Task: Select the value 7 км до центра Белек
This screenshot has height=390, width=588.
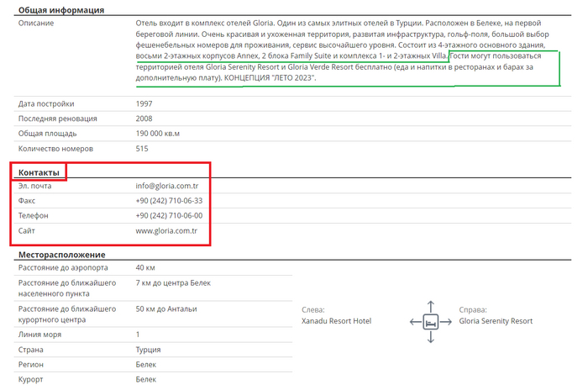Action: (x=173, y=283)
